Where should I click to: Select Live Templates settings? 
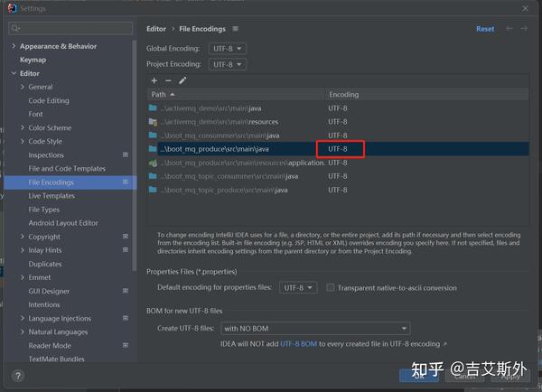(x=51, y=196)
